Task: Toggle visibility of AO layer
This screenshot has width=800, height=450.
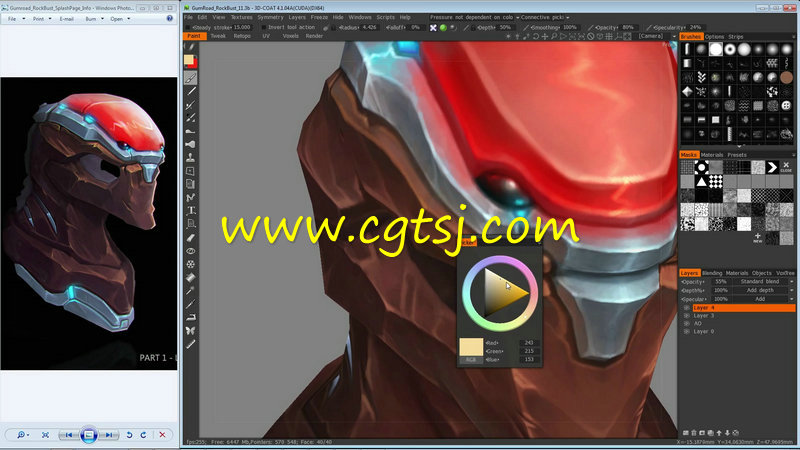Action: point(687,323)
